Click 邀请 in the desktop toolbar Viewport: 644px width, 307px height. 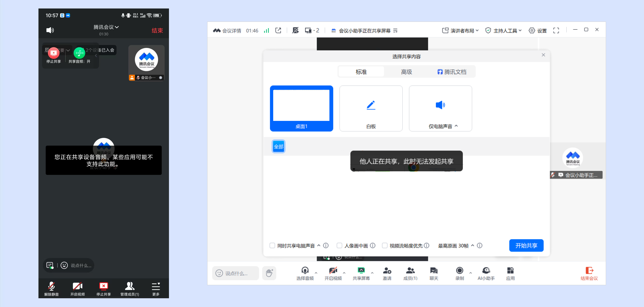pyautogui.click(x=387, y=273)
